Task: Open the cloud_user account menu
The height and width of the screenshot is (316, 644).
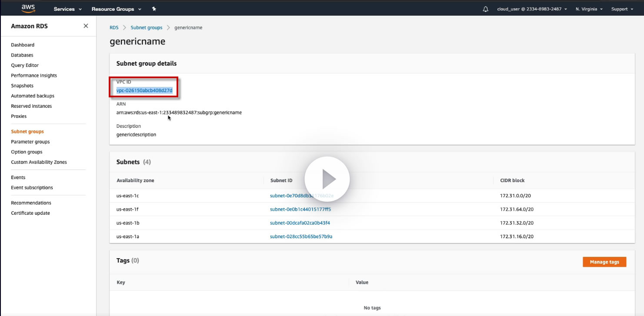Action: pyautogui.click(x=532, y=9)
